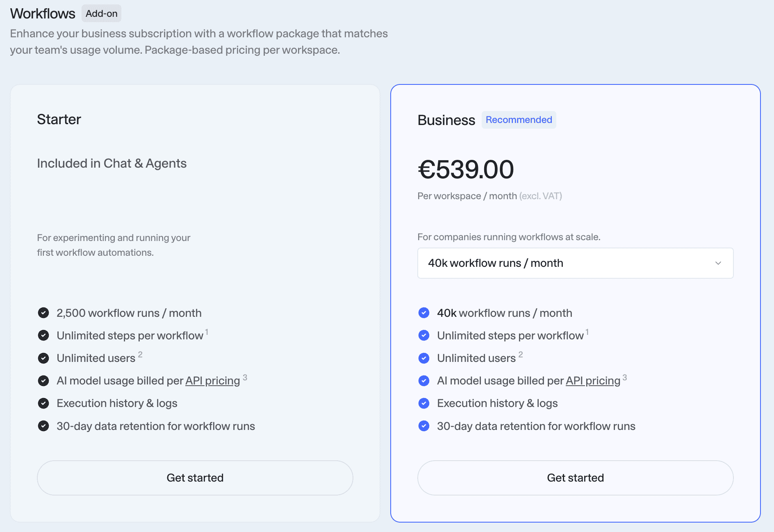Click the Starter 30-day data retention checkmark icon

[43, 426]
